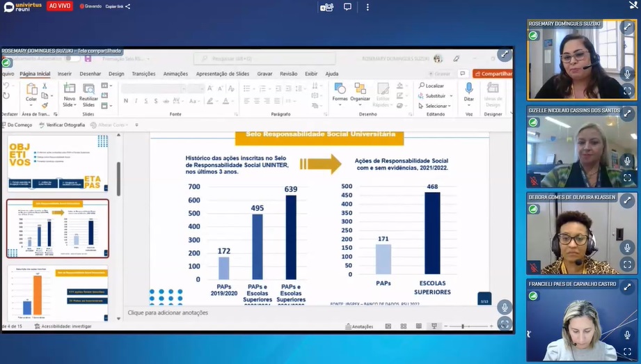The width and height of the screenshot is (641, 364).
Task: Open the Animações tab
Action: (x=176, y=74)
